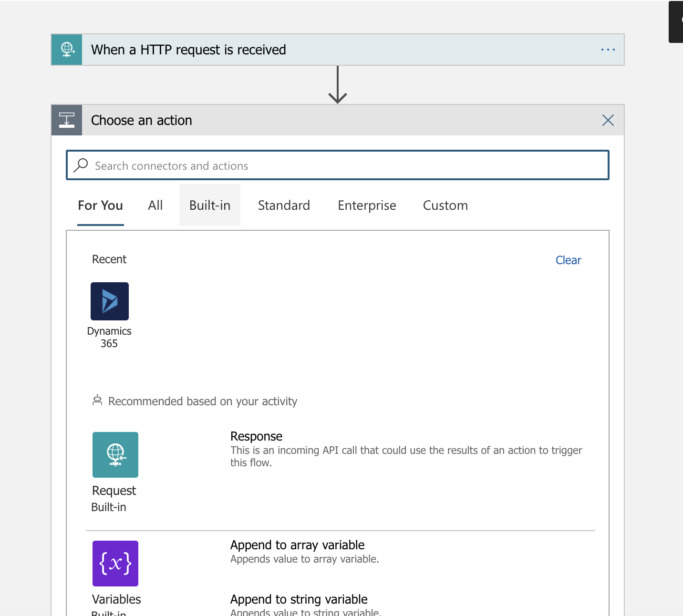
Task: Switch to the All tab
Action: pyautogui.click(x=155, y=205)
